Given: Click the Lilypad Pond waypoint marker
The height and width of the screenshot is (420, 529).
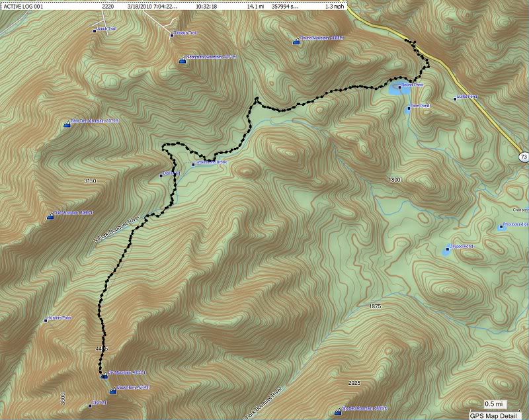Looking at the screenshot, I should 447,249.
